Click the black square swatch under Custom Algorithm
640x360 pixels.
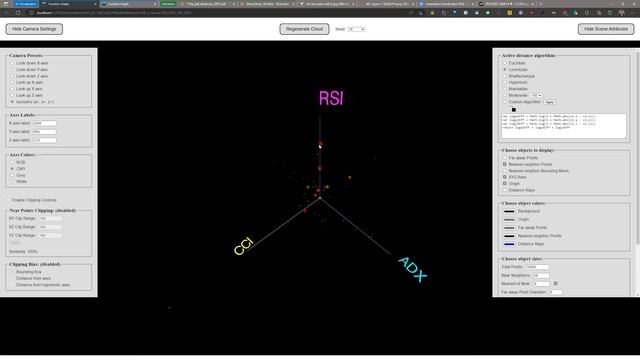pos(513,109)
